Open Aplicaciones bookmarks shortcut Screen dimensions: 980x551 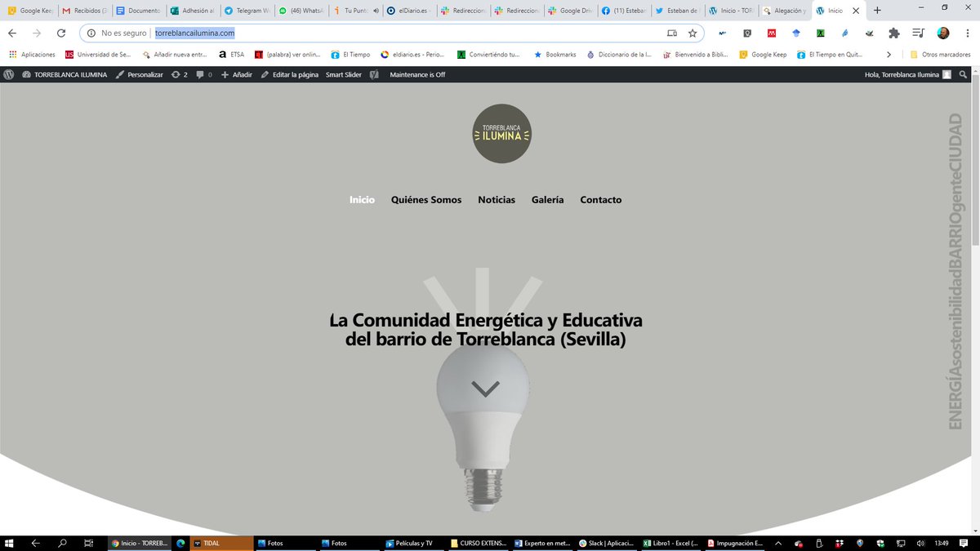click(33, 55)
